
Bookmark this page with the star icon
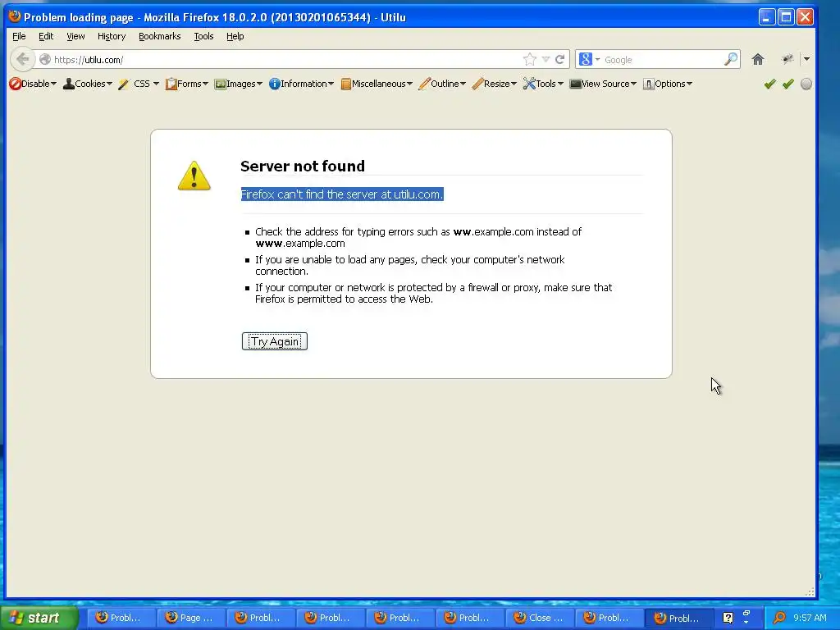tap(529, 59)
